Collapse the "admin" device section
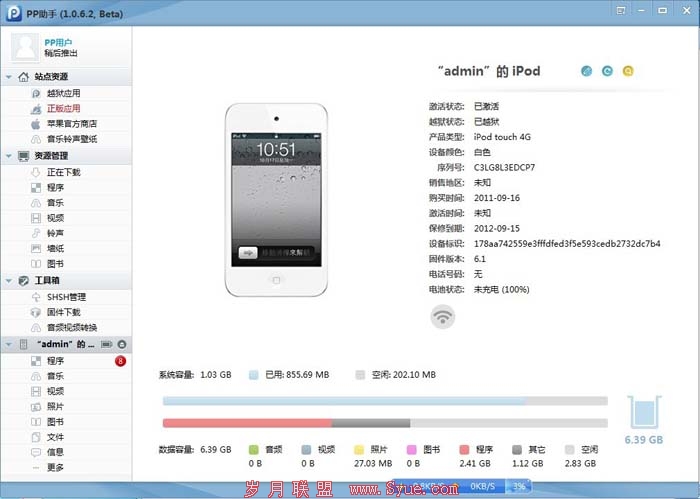This screenshot has height=499, width=700. pyautogui.click(x=9, y=344)
